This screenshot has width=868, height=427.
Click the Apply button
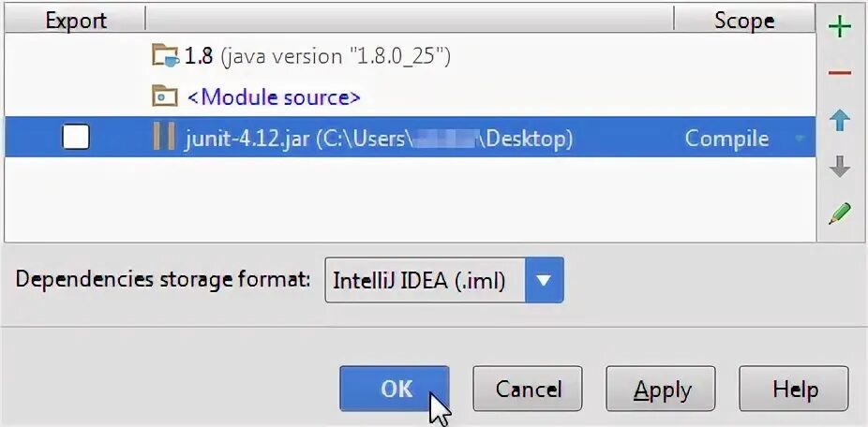click(x=661, y=389)
